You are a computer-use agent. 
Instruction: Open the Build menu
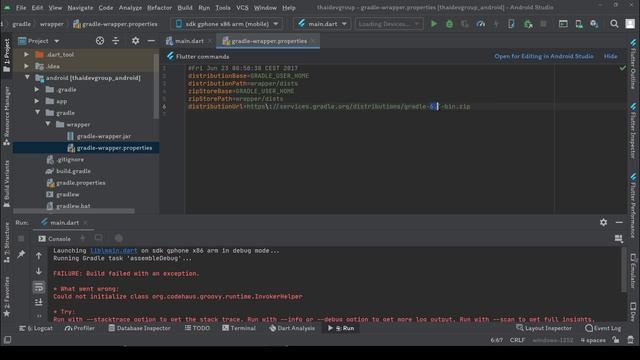[185, 8]
